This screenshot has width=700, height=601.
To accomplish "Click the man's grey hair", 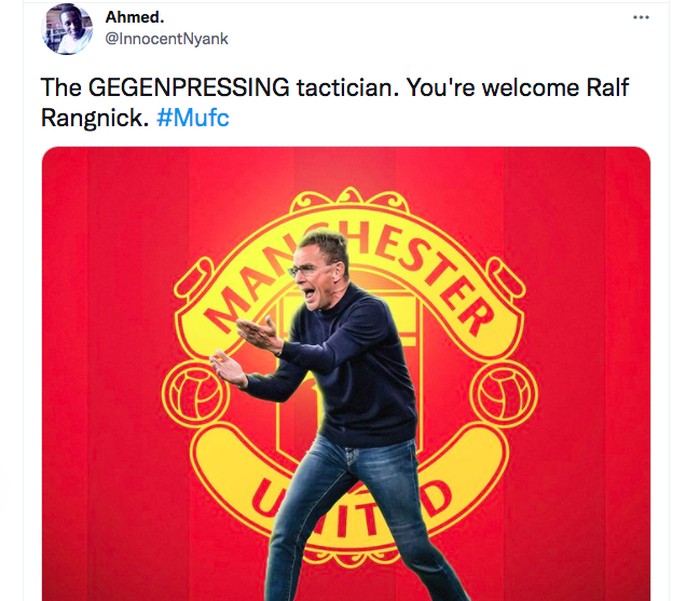I will [x=328, y=245].
